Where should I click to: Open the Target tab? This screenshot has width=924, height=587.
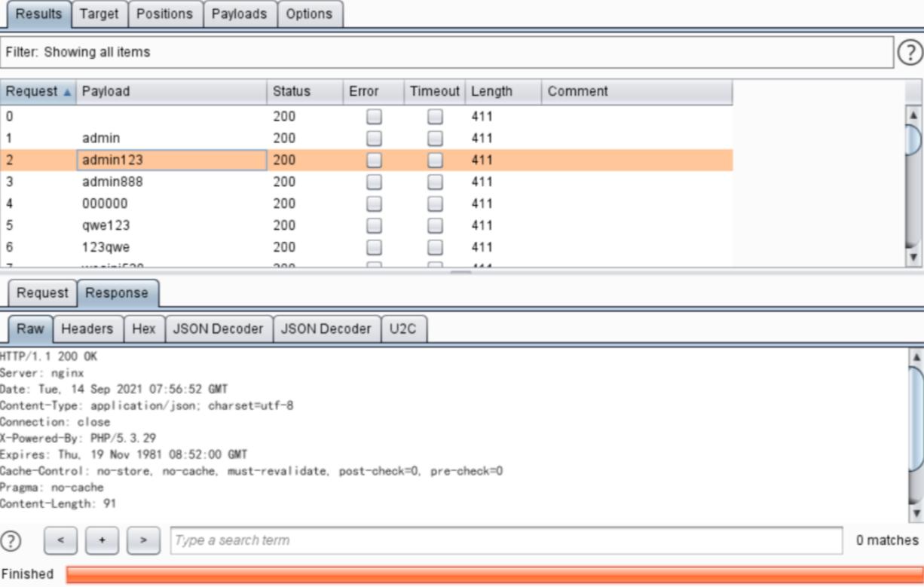click(99, 14)
